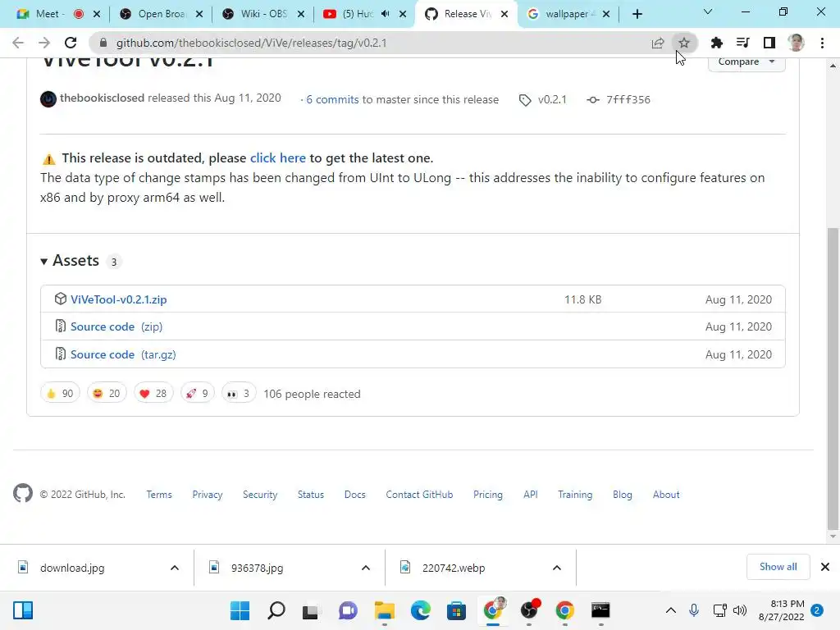
Task: Share this page via address bar icon
Action: (x=658, y=43)
